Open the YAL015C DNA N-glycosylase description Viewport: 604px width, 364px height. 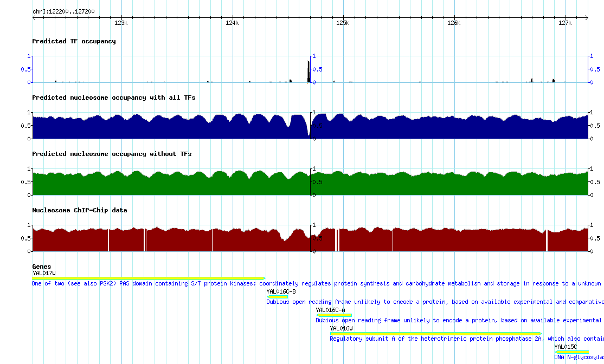coord(579,357)
